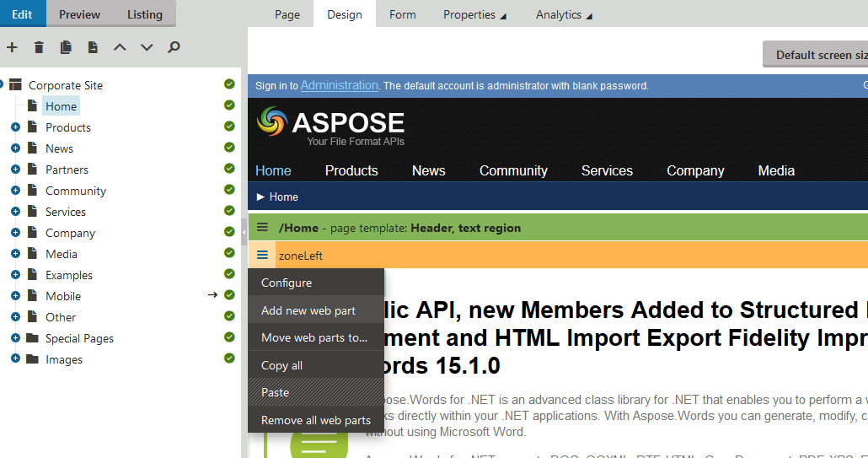Click the Images folder icon
Viewport: 868px width, 458px height.
(x=33, y=358)
